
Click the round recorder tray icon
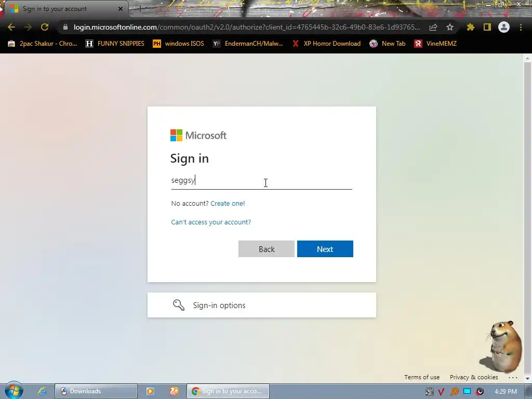tap(480, 392)
